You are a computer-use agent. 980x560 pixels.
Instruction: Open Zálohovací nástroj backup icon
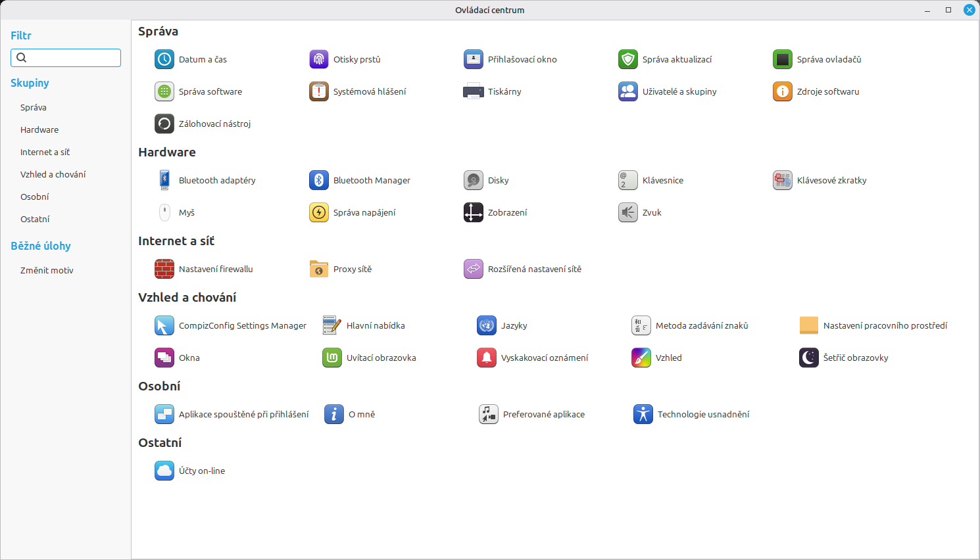tap(164, 124)
